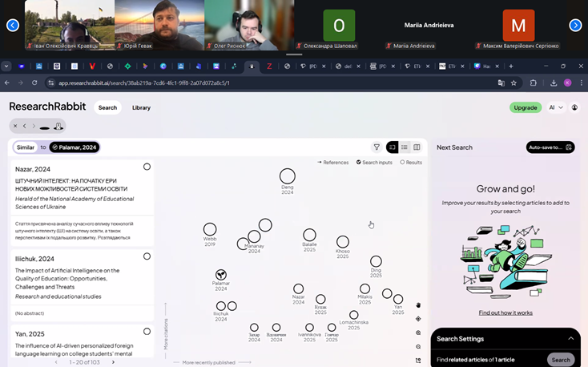Switch to column view layout icon

coord(417,147)
